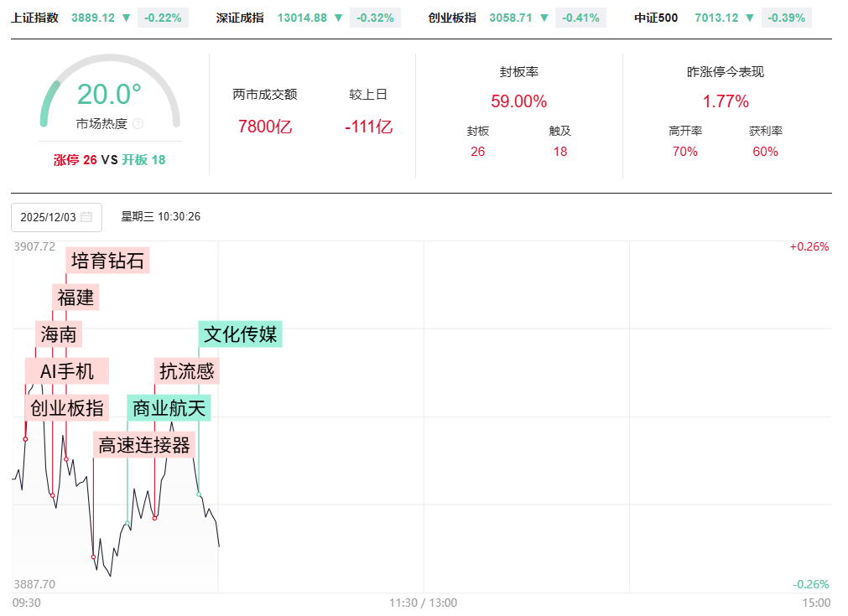Screen dimensions: 848x616
Task: Open the calendar icon in date field
Action: 86,217
